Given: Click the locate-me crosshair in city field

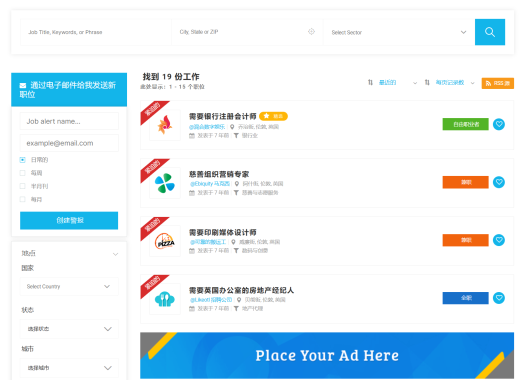Looking at the screenshot, I should tap(311, 32).
